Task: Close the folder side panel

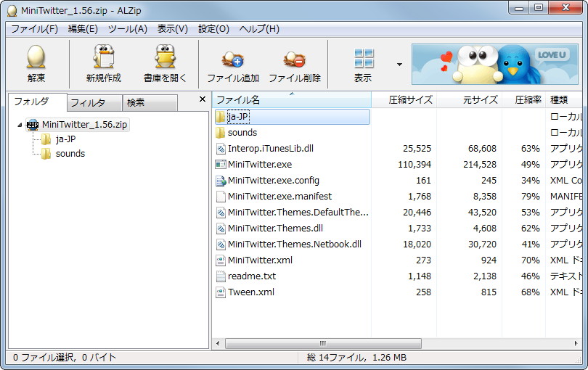Action: pos(202,99)
